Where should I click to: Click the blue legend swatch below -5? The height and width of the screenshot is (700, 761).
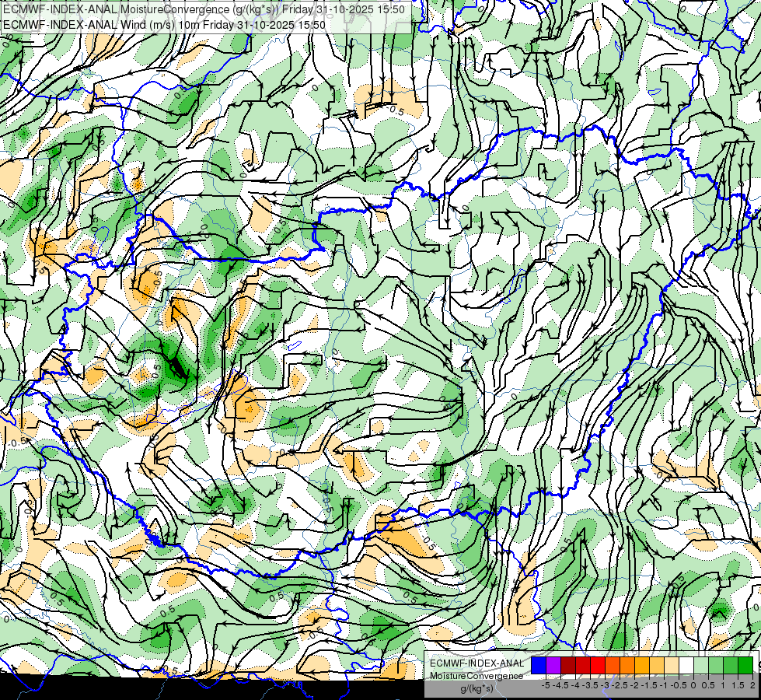pos(539,665)
